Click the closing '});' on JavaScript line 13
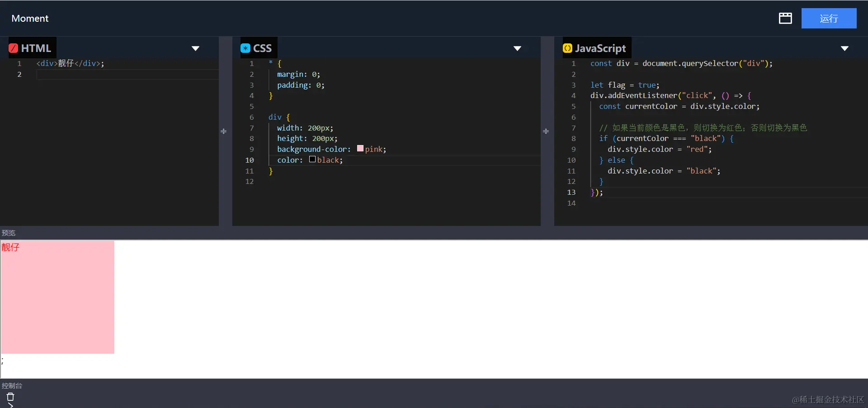This screenshot has height=408, width=868. (x=597, y=192)
